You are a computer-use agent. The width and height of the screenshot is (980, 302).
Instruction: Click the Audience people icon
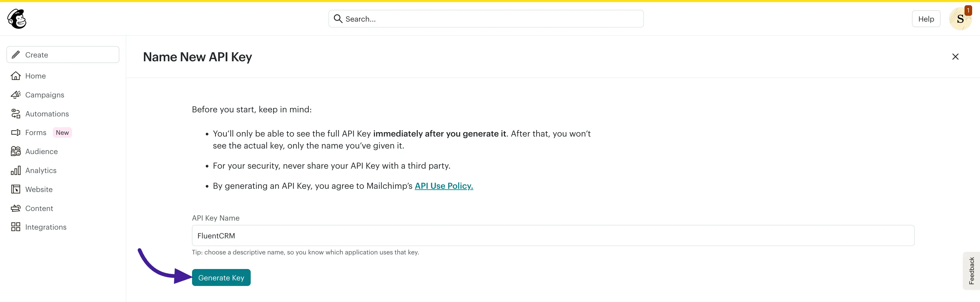(15, 151)
